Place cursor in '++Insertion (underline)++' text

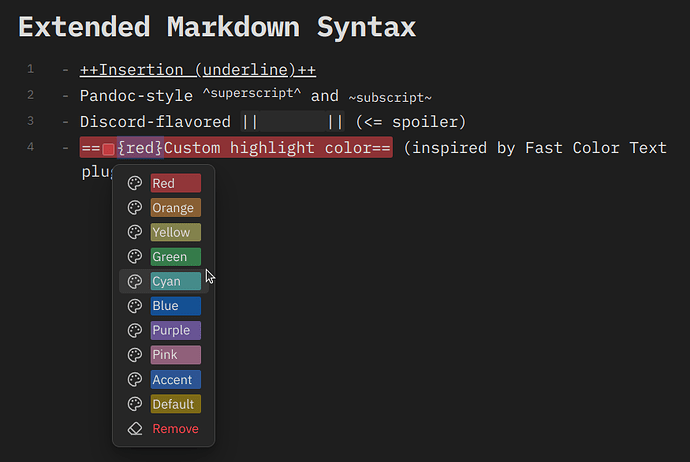198,70
